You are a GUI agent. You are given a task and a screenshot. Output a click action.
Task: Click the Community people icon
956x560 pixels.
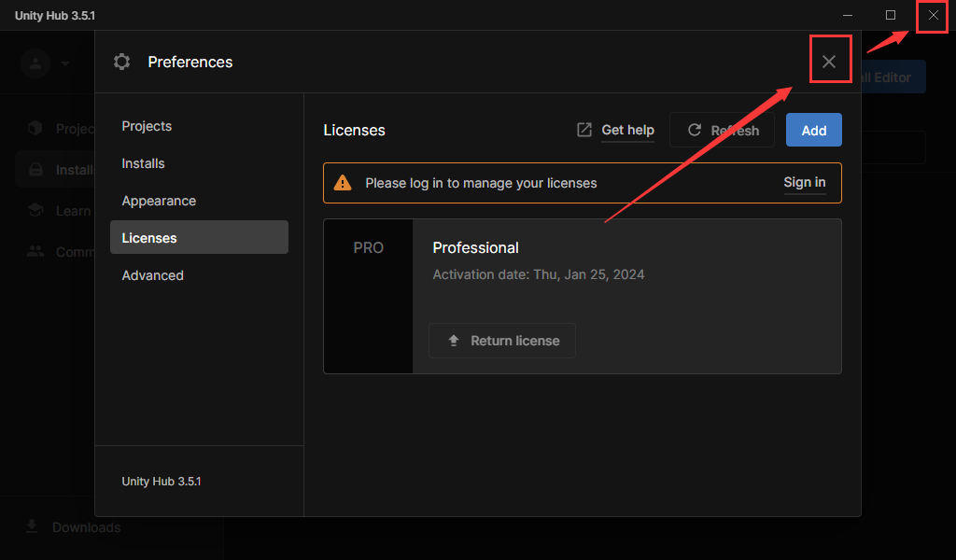tap(35, 251)
